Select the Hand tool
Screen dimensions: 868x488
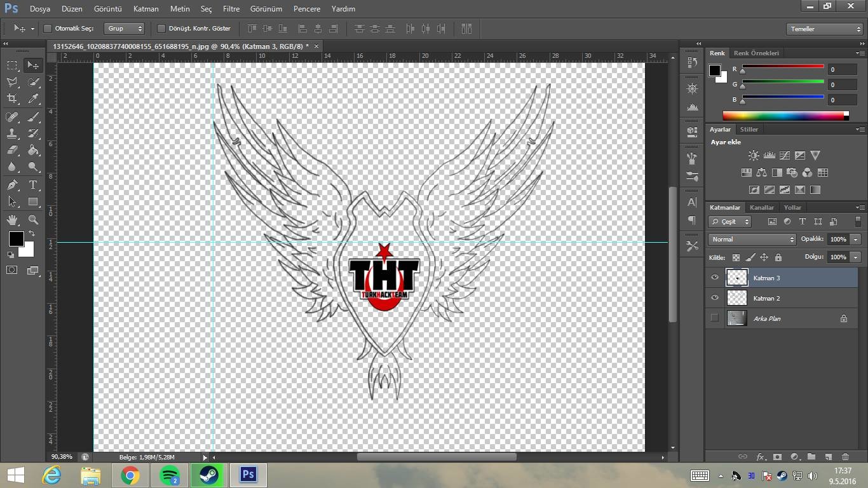[12, 220]
